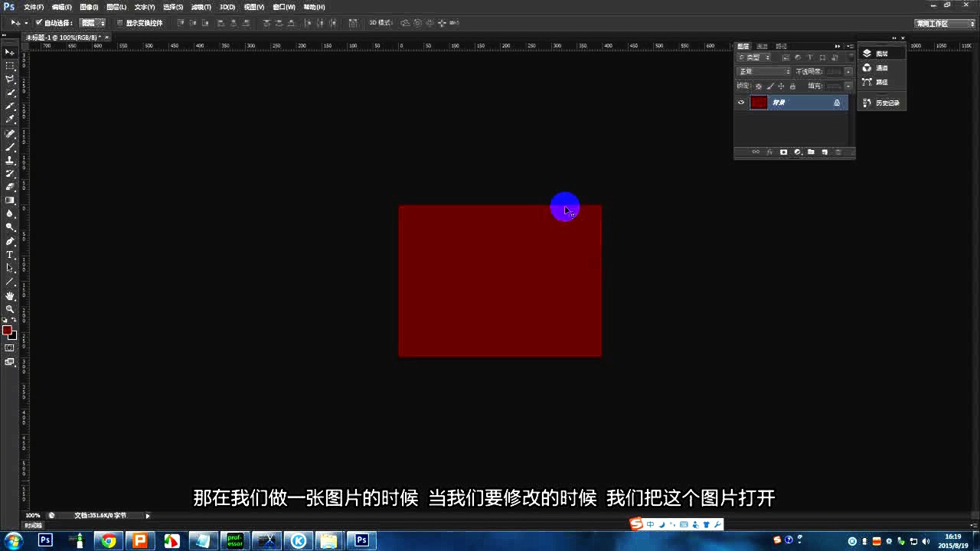The width and height of the screenshot is (980, 551).
Task: Toggle pixel layer filter icon
Action: tap(786, 57)
